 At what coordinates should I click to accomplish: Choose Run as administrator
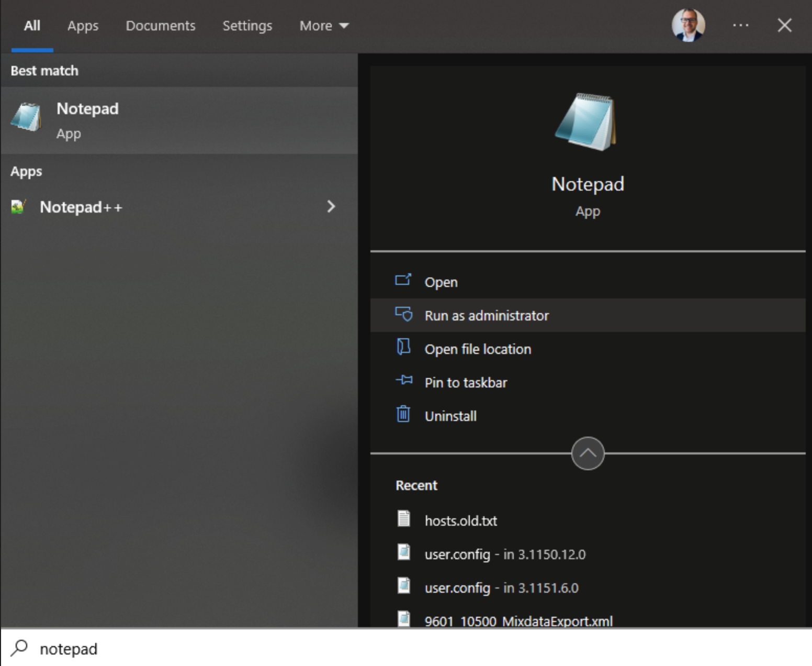[x=588, y=315]
